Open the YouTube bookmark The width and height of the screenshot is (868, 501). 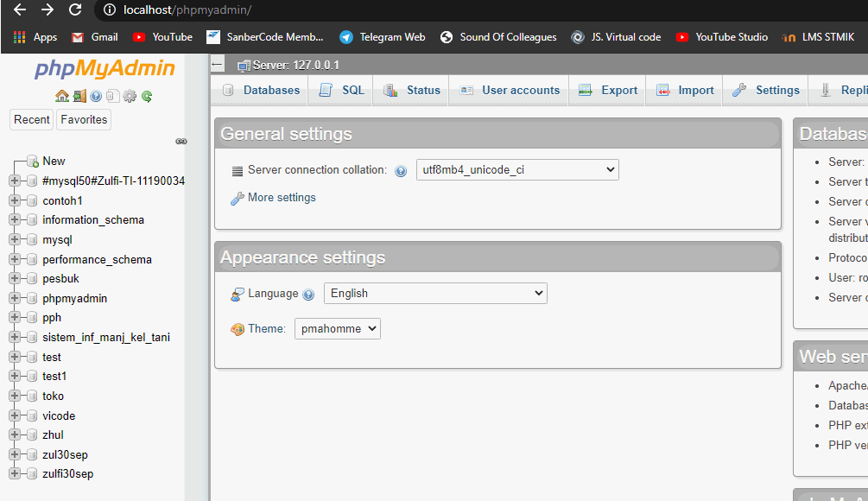tap(162, 37)
